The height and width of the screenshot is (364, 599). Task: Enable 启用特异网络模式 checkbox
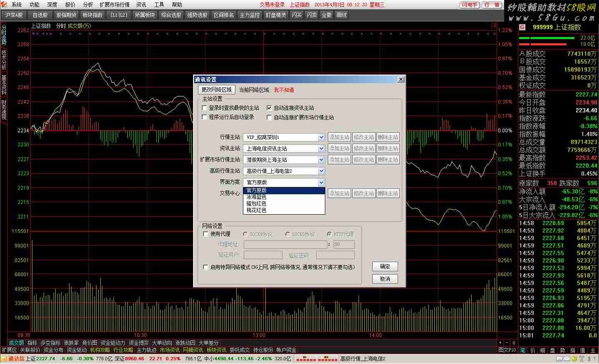[205, 267]
